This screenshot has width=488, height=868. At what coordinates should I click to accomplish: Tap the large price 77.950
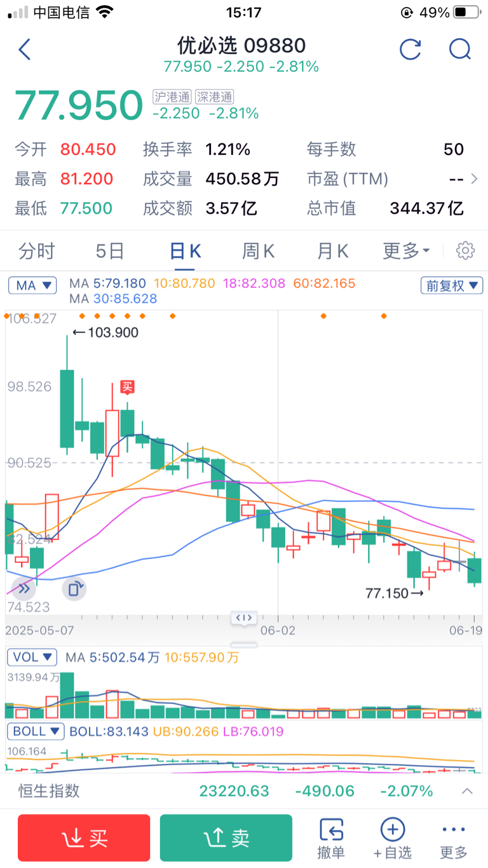(79, 105)
